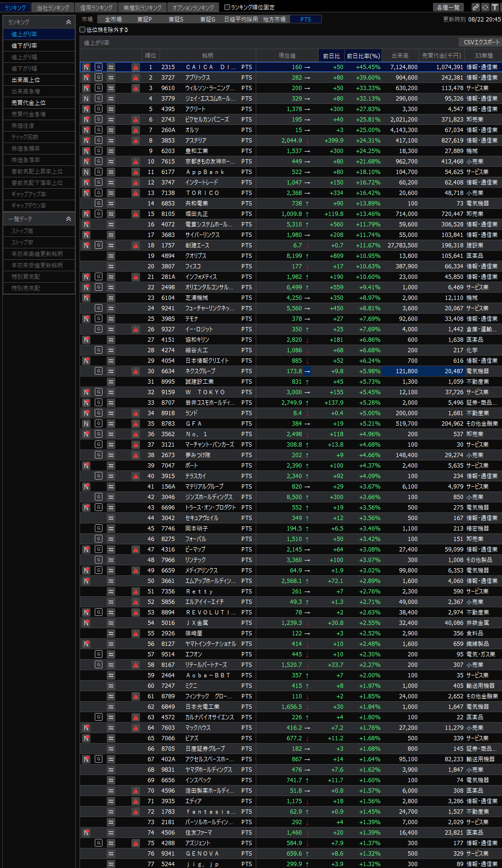Sort by 現在値 column header

[287, 56]
